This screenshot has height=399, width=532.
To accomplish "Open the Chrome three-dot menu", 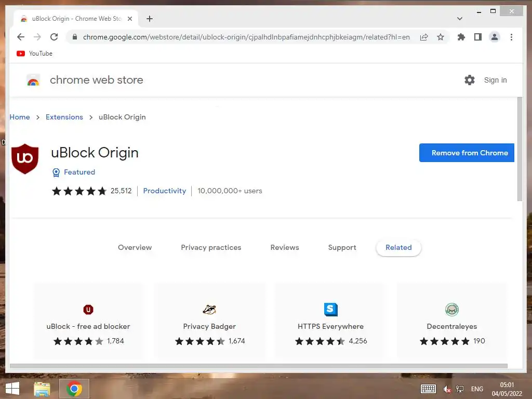I will tap(511, 37).
